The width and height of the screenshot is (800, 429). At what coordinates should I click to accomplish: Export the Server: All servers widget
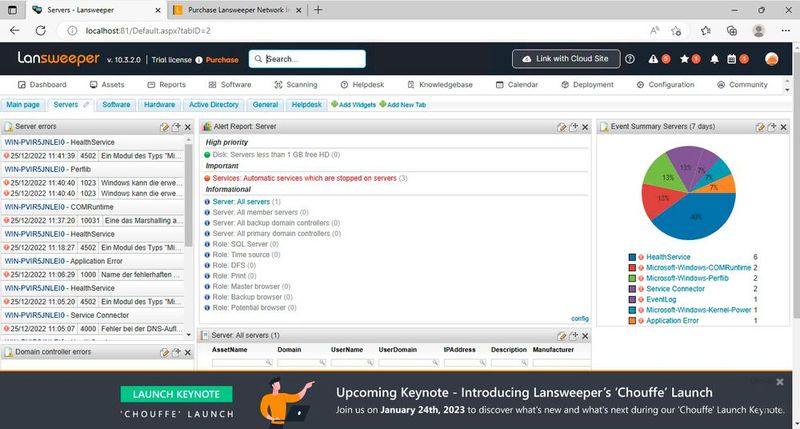tap(573, 336)
